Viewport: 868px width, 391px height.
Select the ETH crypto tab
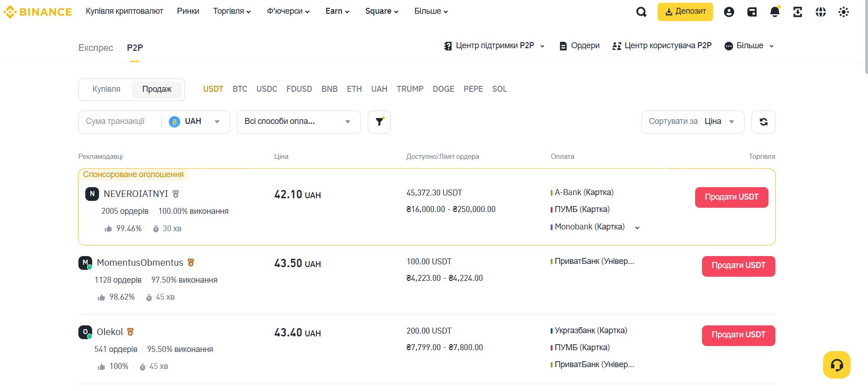354,89
